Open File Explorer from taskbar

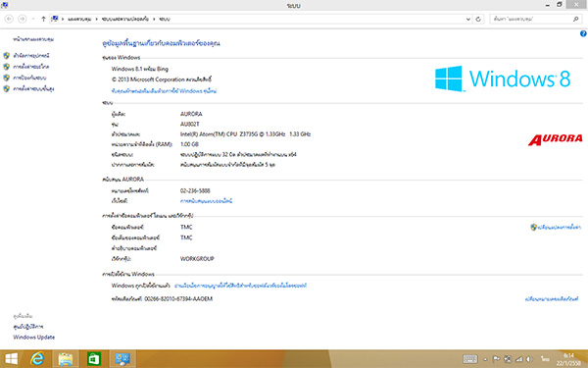click(66, 359)
